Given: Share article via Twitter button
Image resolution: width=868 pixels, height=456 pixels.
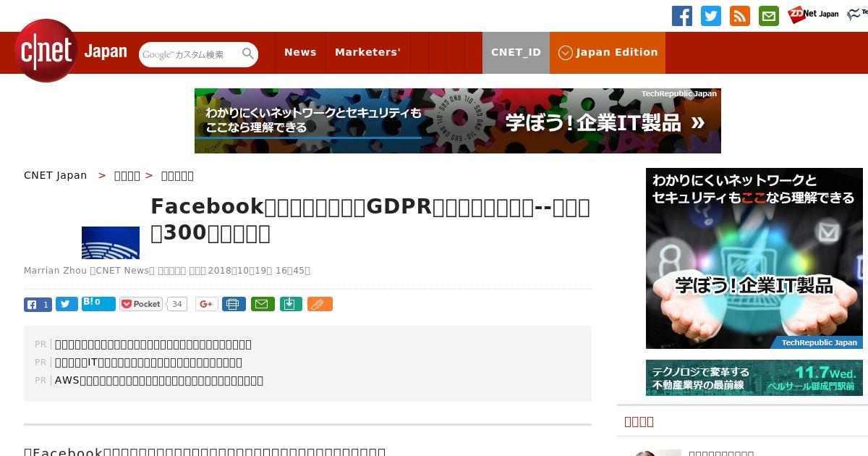Looking at the screenshot, I should pyautogui.click(x=67, y=304).
